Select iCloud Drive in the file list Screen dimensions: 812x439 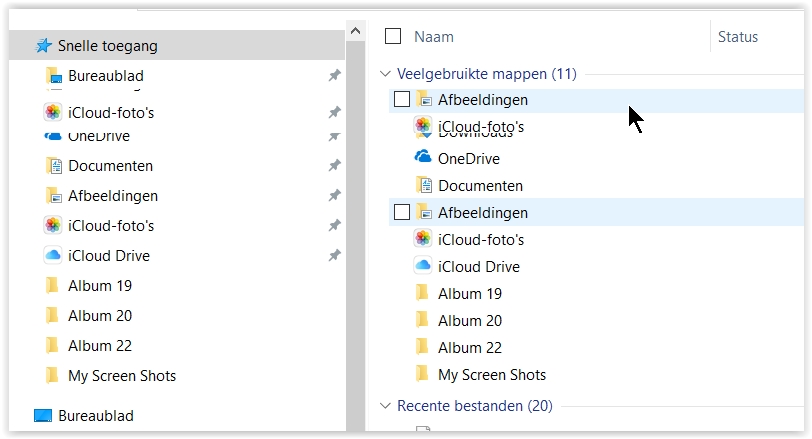[x=478, y=267]
